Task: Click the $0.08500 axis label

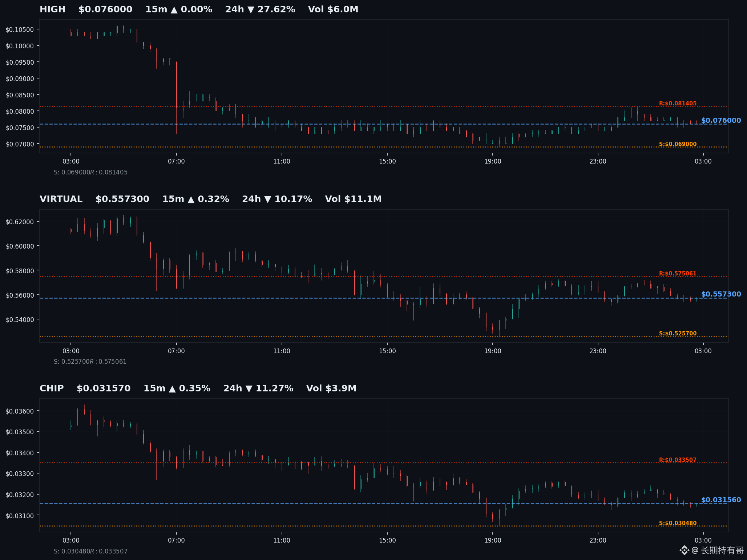Action: (20, 95)
